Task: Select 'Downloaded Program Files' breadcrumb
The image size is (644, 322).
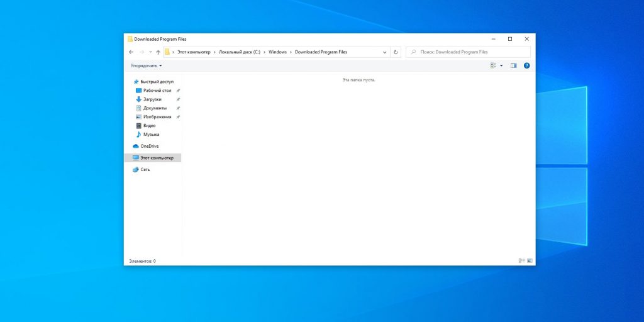Action: coord(321,52)
